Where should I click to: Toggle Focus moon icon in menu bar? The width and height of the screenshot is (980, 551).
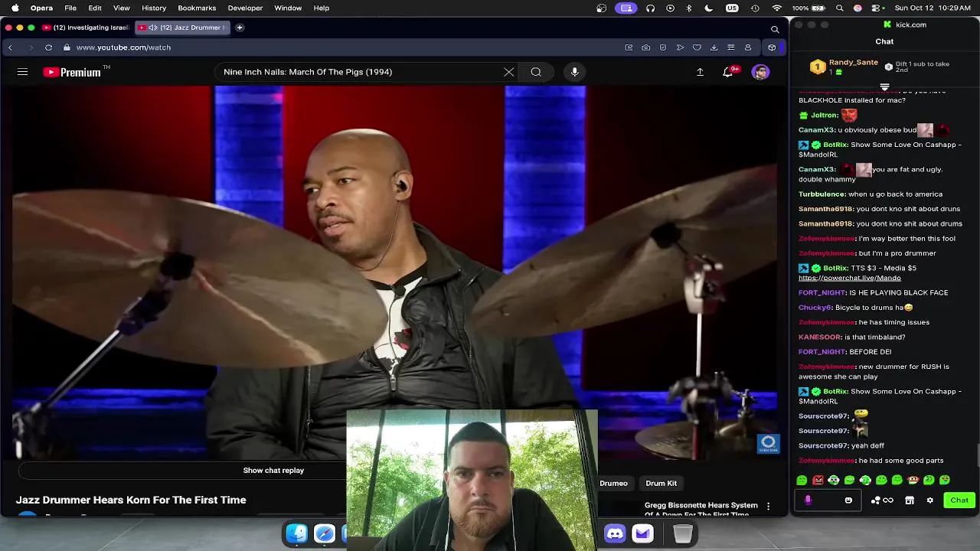[x=708, y=8]
